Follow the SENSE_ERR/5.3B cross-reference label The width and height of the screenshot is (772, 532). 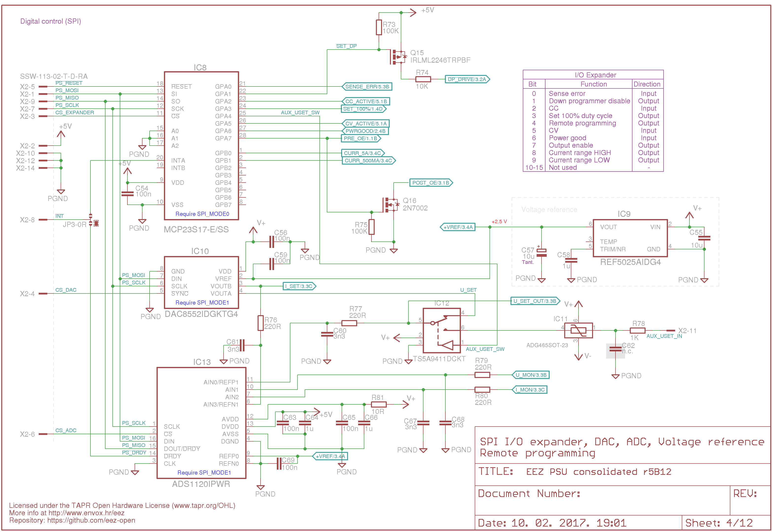(367, 87)
